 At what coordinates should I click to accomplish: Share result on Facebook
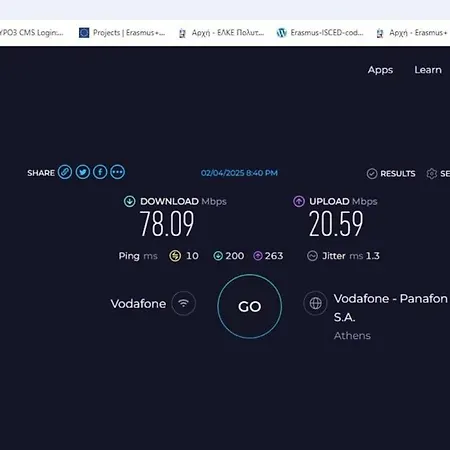[x=100, y=172]
